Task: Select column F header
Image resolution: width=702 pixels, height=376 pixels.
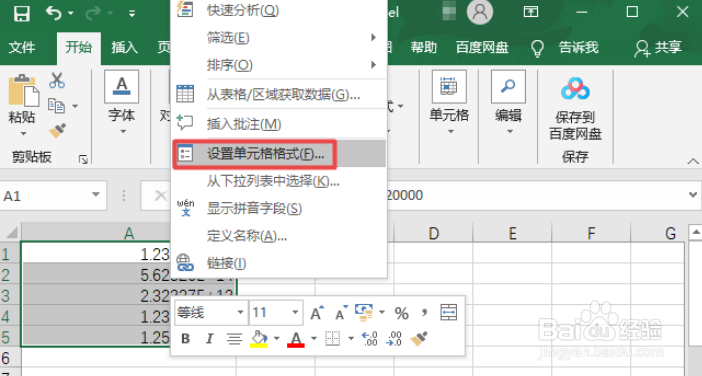Action: [591, 233]
